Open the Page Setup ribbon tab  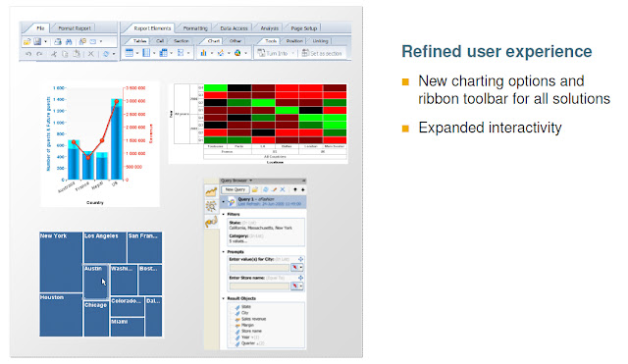304,28
